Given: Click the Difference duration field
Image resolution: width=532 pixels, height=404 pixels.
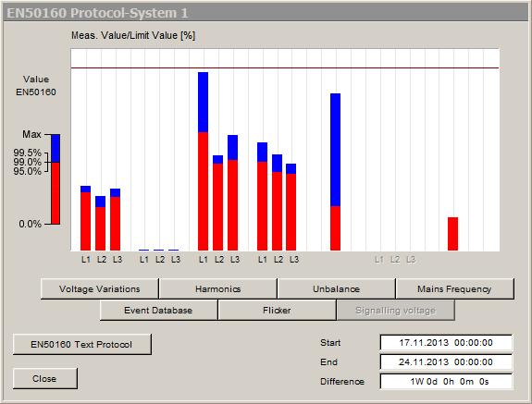Looking at the screenshot, I should [446, 381].
